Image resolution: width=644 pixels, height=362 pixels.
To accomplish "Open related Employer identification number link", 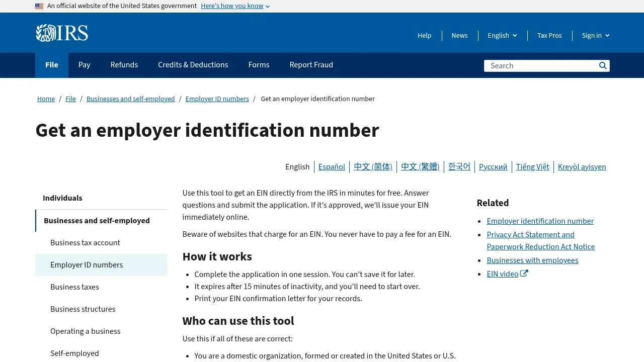I will tap(540, 221).
